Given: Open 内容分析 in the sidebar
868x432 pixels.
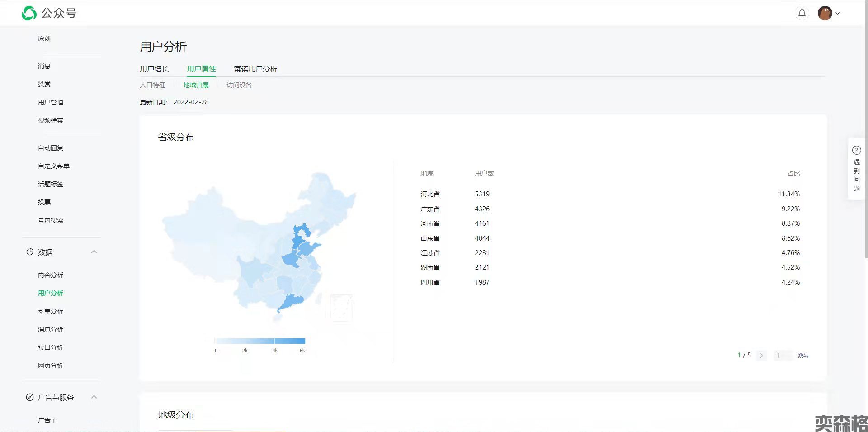Looking at the screenshot, I should point(51,275).
